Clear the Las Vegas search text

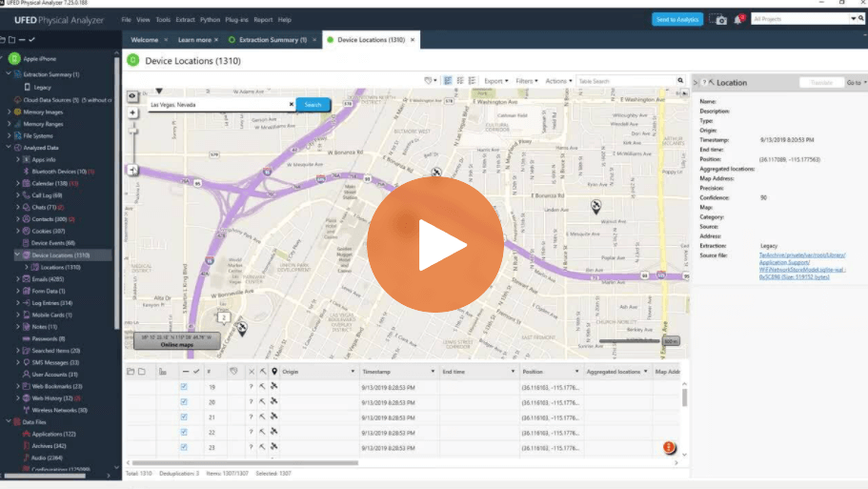point(291,104)
